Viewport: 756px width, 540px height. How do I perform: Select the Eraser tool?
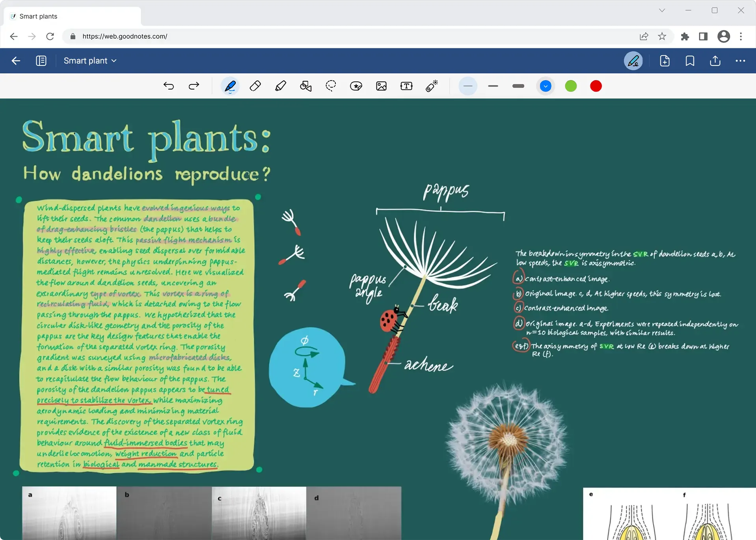(255, 86)
